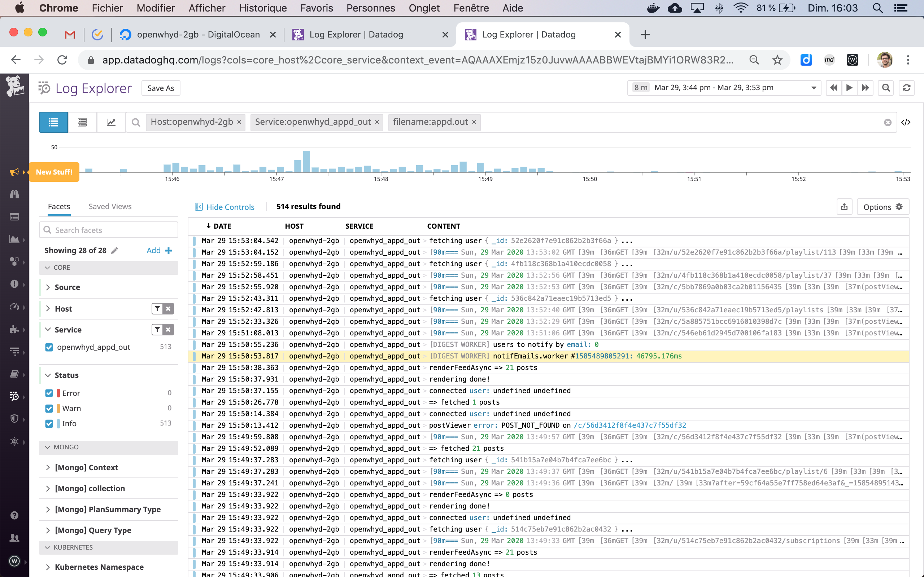This screenshot has width=924, height=577.
Task: Disable the Error status filter
Action: tap(49, 393)
